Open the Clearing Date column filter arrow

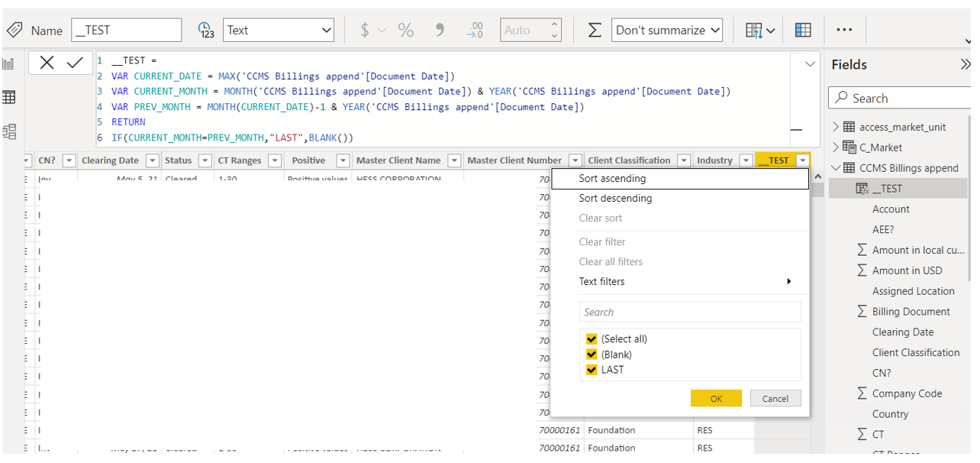click(152, 160)
